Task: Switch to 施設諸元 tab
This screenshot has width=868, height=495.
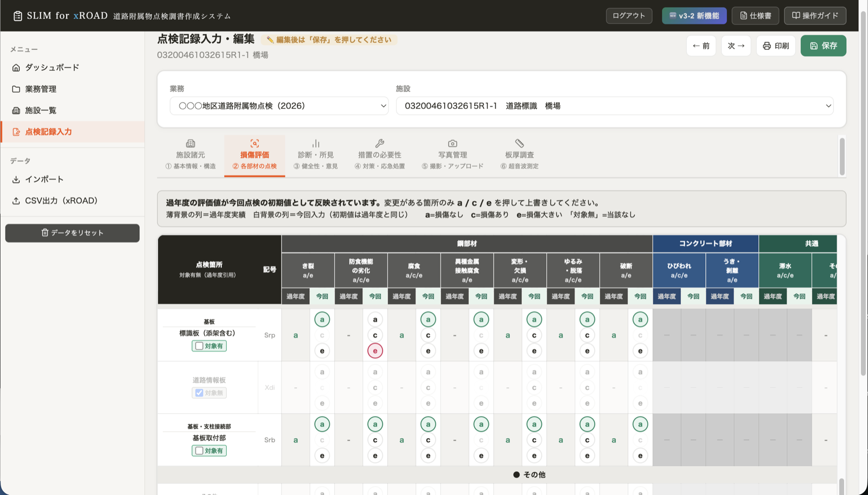Action: [x=190, y=155]
